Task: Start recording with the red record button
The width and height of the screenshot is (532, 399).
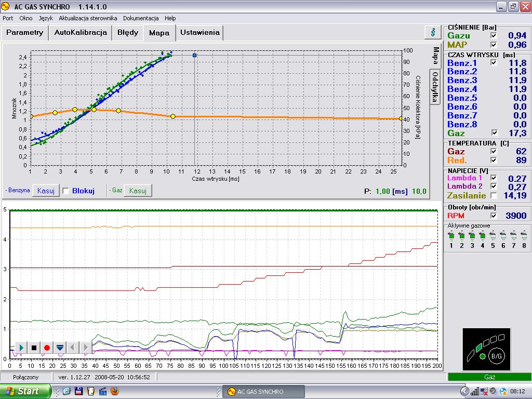Action: 47,348
